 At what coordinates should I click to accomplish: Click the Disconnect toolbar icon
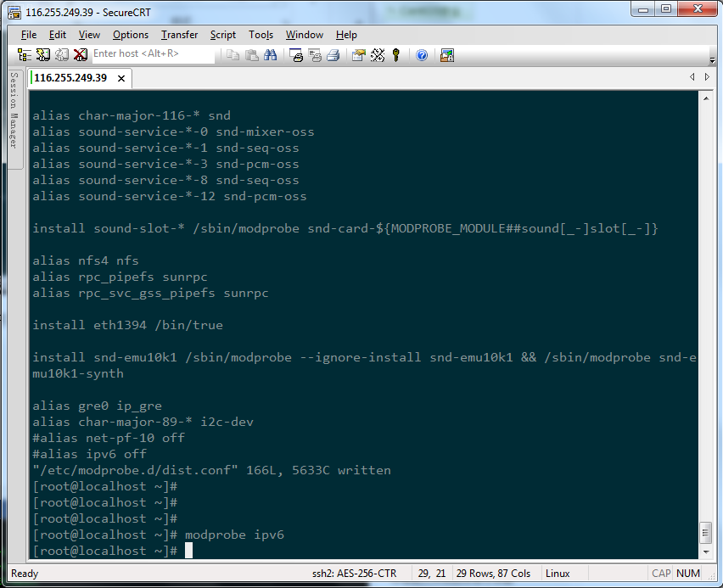coord(81,54)
